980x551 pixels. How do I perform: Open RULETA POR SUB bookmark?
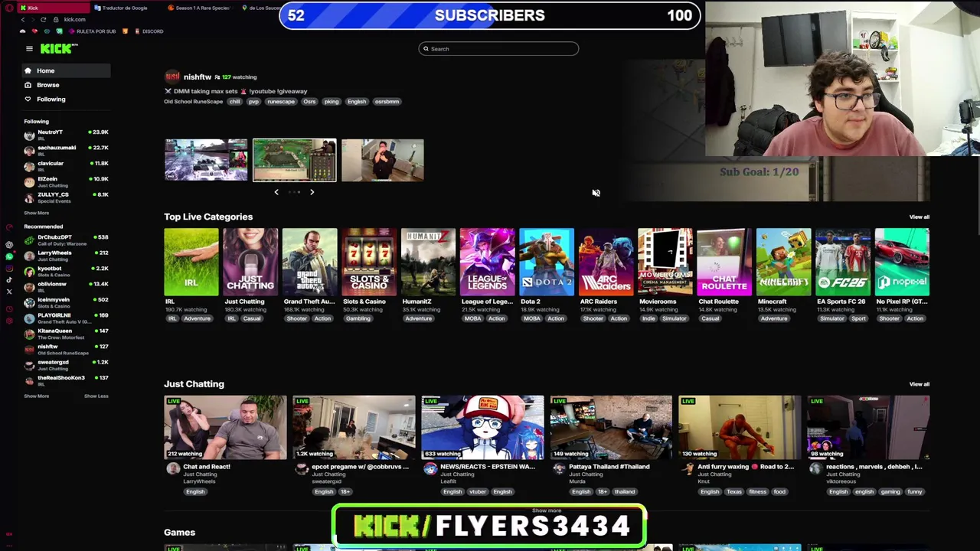[92, 31]
